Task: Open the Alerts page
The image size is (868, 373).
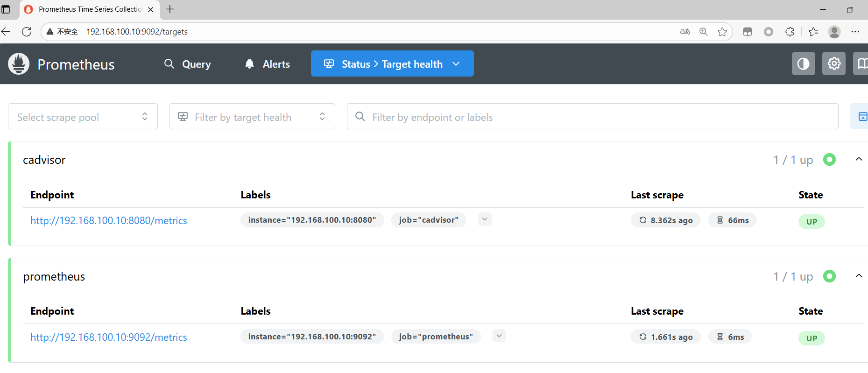Action: 268,64
